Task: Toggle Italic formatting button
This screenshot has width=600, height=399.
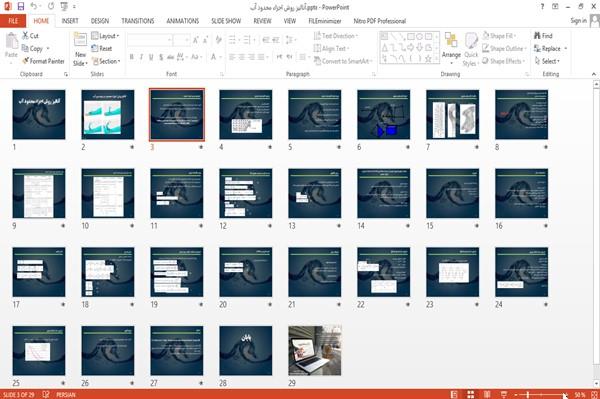Action: click(x=141, y=57)
